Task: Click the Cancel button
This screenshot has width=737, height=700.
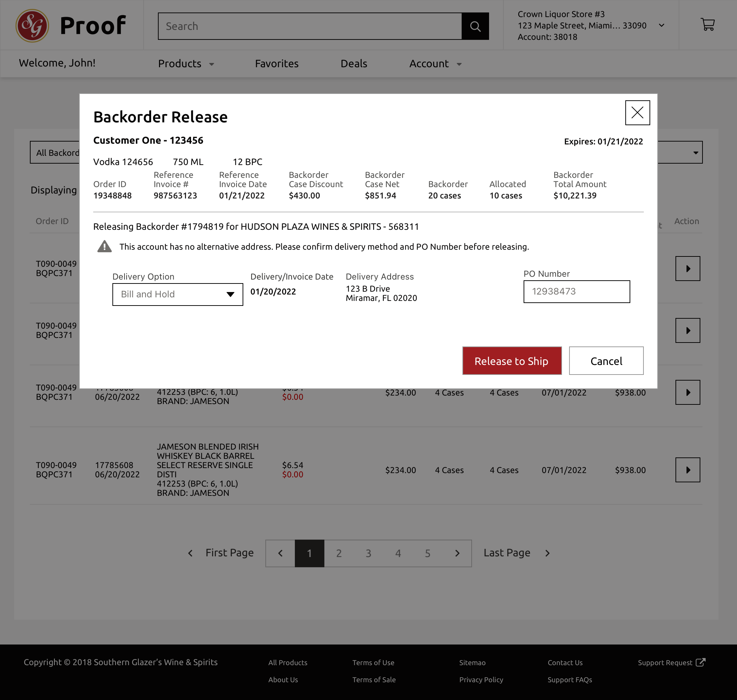Action: point(606,361)
